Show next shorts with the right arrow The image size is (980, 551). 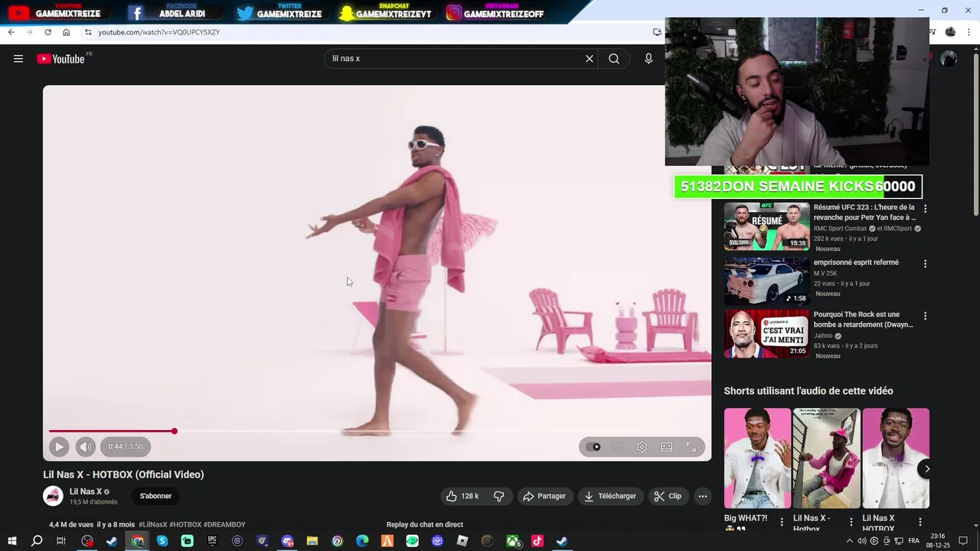[927, 469]
